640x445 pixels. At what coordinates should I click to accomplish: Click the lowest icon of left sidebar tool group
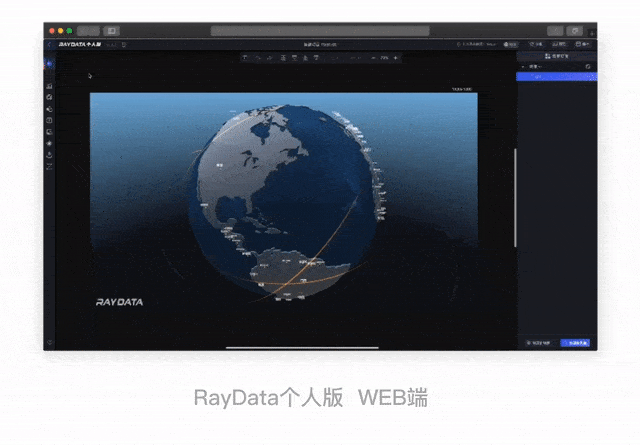(49, 166)
